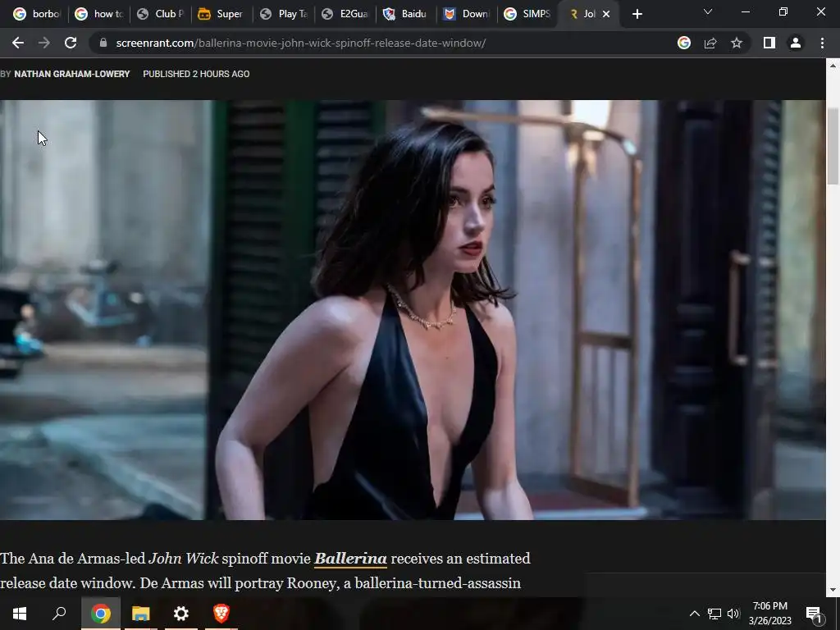Open Windows taskbar search
840x630 pixels.
[x=59, y=614]
